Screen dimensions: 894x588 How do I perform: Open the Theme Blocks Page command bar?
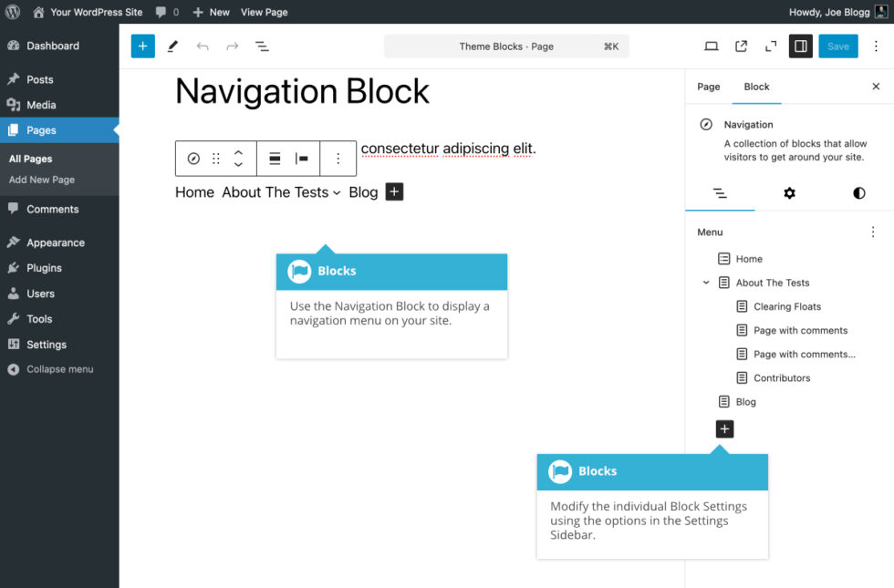506,46
